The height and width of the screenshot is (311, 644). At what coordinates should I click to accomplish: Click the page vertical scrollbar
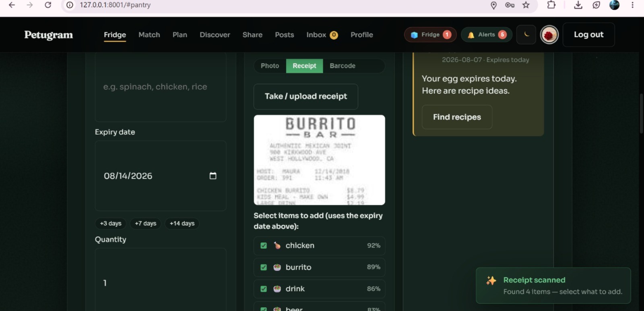(x=641, y=114)
